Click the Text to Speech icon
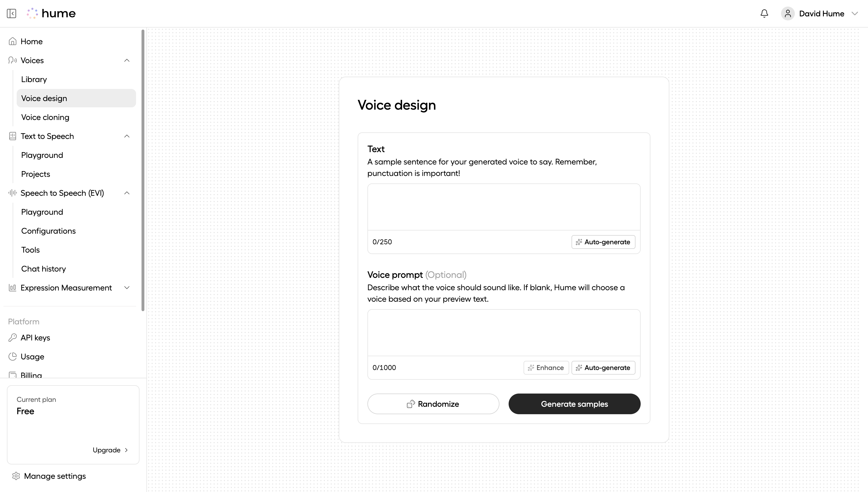The height and width of the screenshot is (492, 868). [13, 136]
